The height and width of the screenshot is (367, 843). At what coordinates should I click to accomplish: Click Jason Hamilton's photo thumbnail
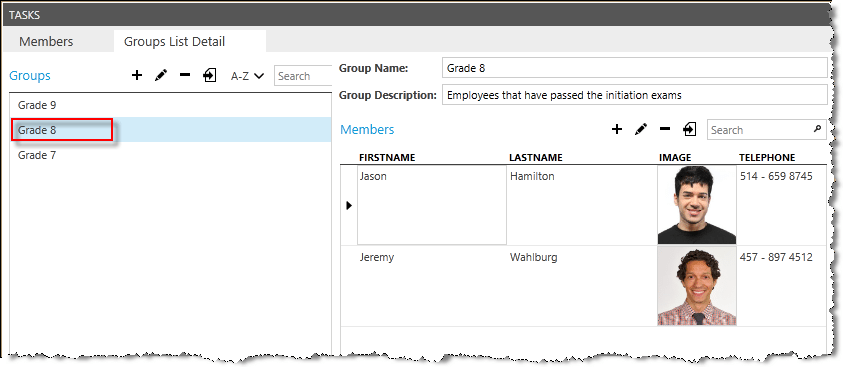pos(697,205)
